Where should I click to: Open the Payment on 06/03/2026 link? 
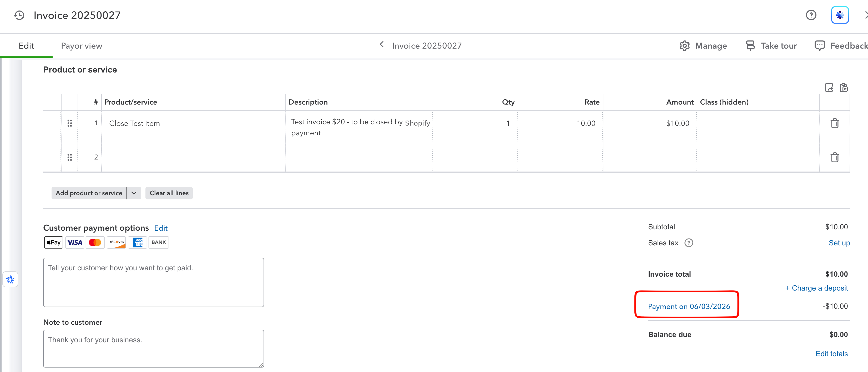click(689, 306)
